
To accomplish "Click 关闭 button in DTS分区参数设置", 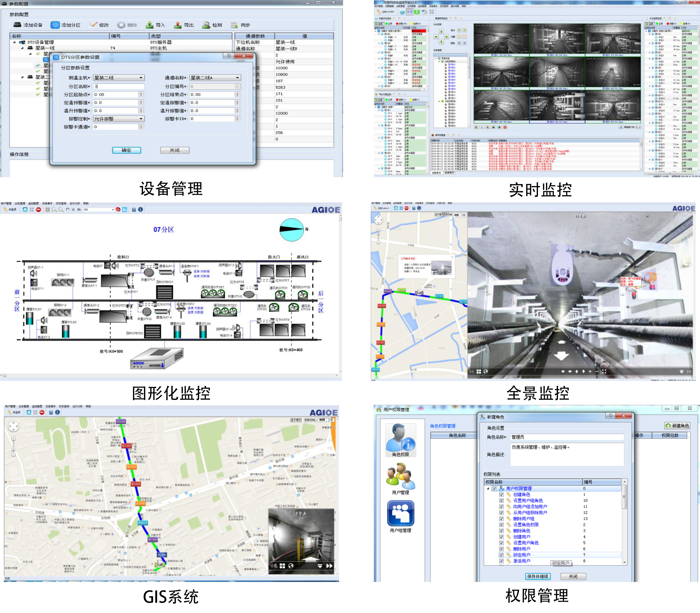I will pyautogui.click(x=175, y=150).
